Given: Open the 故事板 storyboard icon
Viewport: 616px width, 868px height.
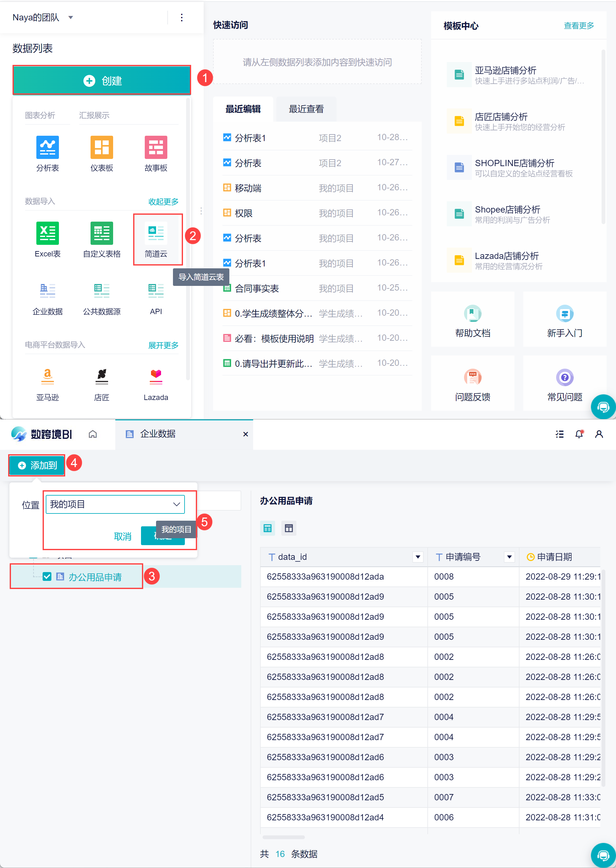Looking at the screenshot, I should pos(155,147).
